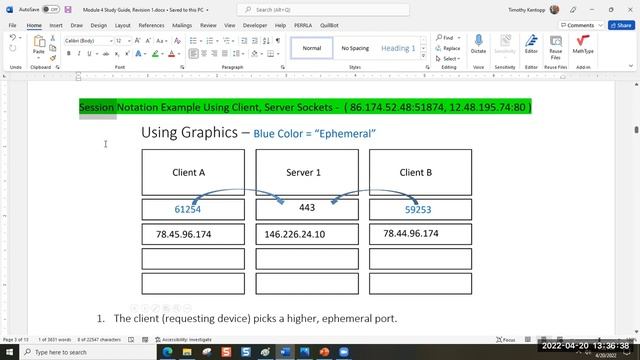Expand the Styles gallery
This screenshot has height=360, width=640.
[x=423, y=56]
